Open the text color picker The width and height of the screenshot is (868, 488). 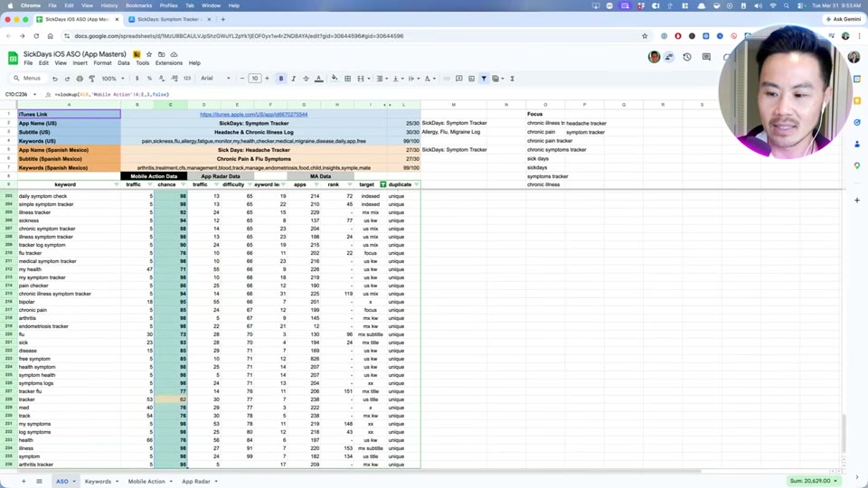click(319, 79)
